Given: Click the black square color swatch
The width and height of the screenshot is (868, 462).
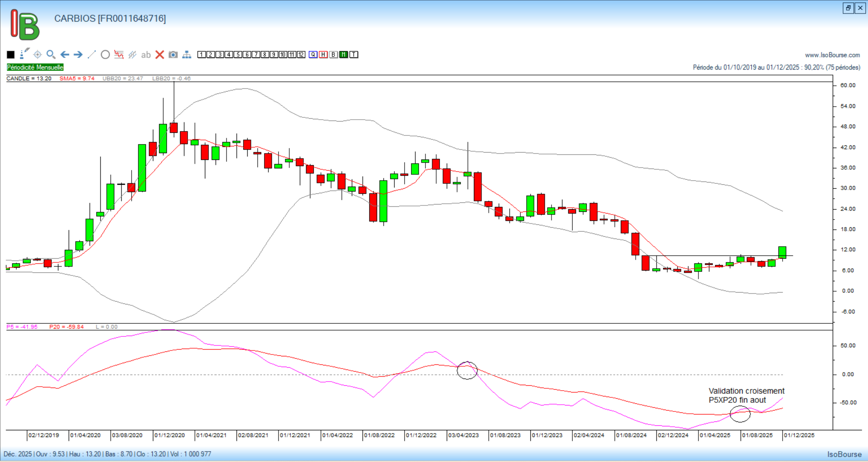Looking at the screenshot, I should [x=11, y=55].
